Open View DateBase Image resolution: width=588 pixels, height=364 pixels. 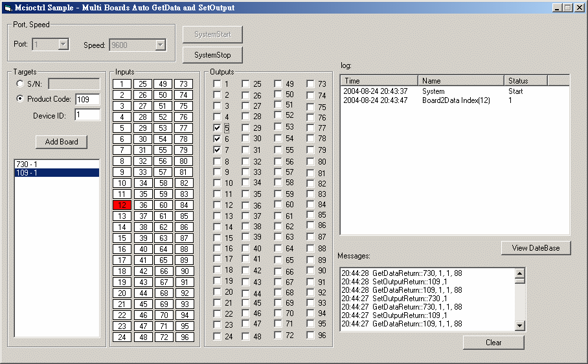(536, 248)
